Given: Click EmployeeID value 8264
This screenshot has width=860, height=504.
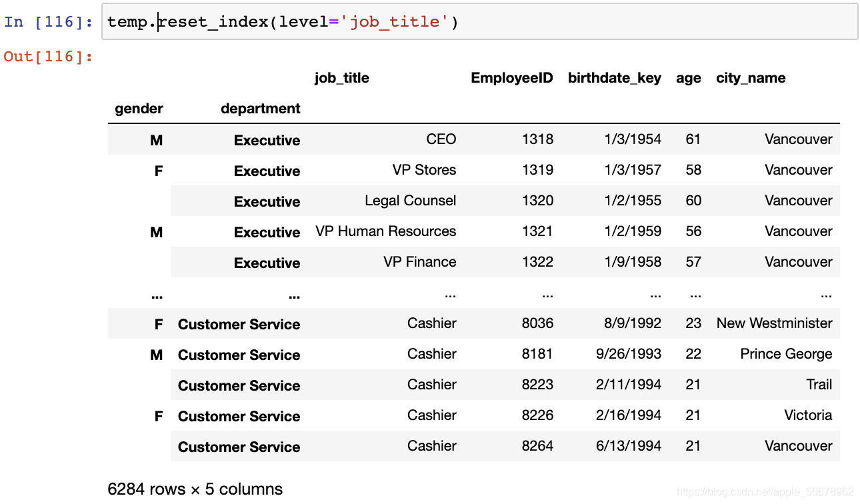Looking at the screenshot, I should pos(538,446).
